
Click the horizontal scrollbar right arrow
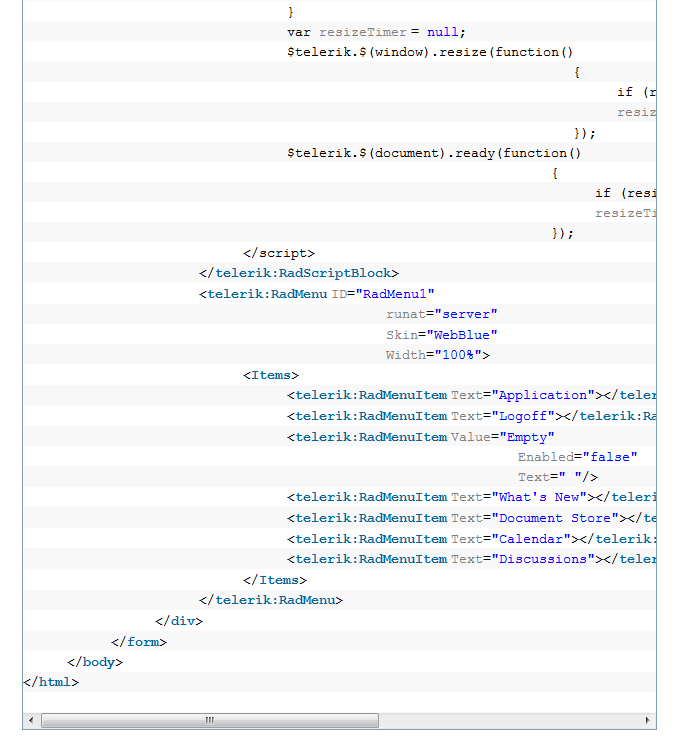tap(647, 720)
